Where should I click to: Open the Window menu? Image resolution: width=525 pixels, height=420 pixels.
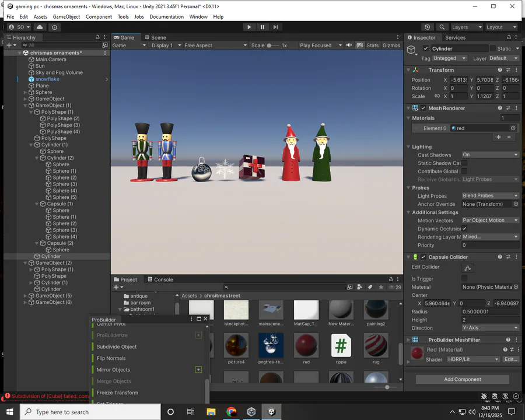coord(198,17)
